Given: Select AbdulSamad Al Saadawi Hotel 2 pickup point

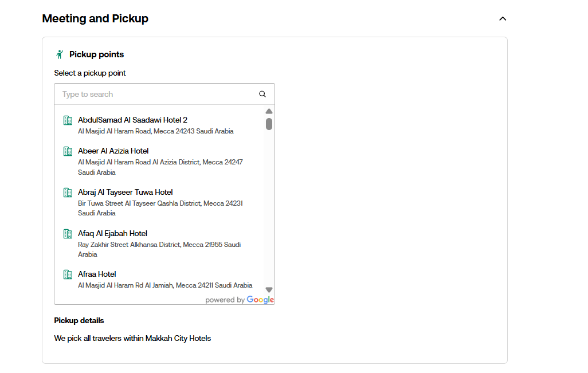Looking at the screenshot, I should (x=132, y=120).
